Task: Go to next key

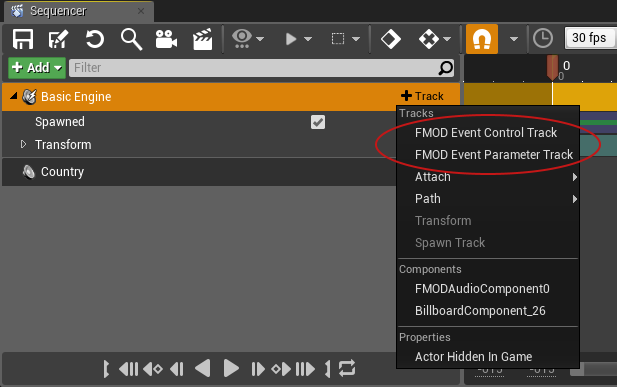Action: (x=281, y=369)
